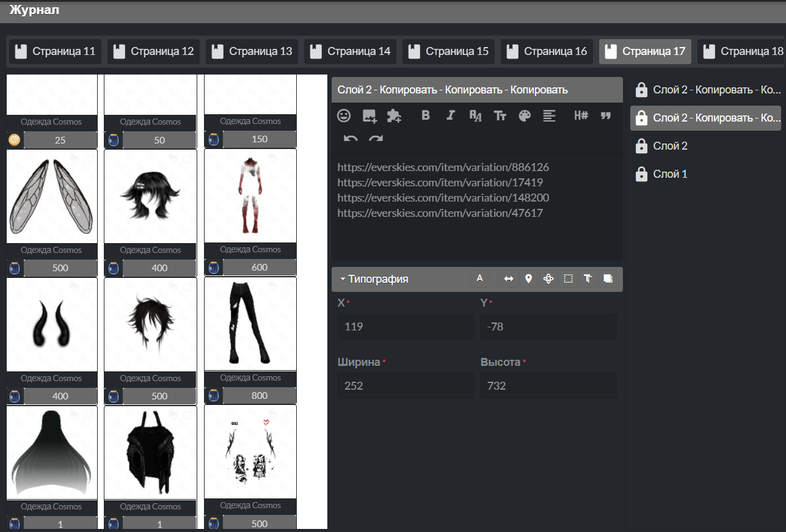Open the emoji picker in editor toolbar
This screenshot has height=532, width=786.
point(345,115)
